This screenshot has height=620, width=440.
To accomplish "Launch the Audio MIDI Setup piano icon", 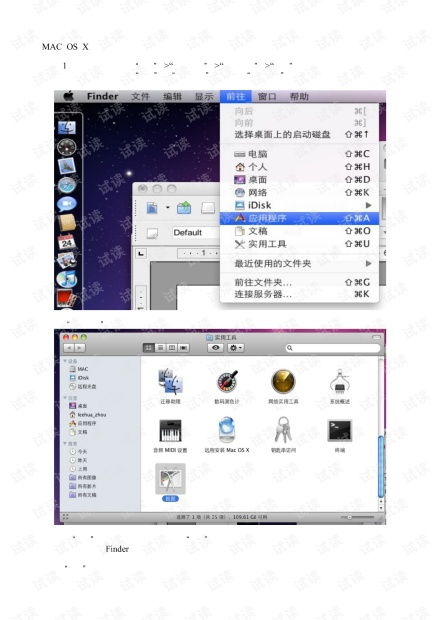I will [x=170, y=431].
